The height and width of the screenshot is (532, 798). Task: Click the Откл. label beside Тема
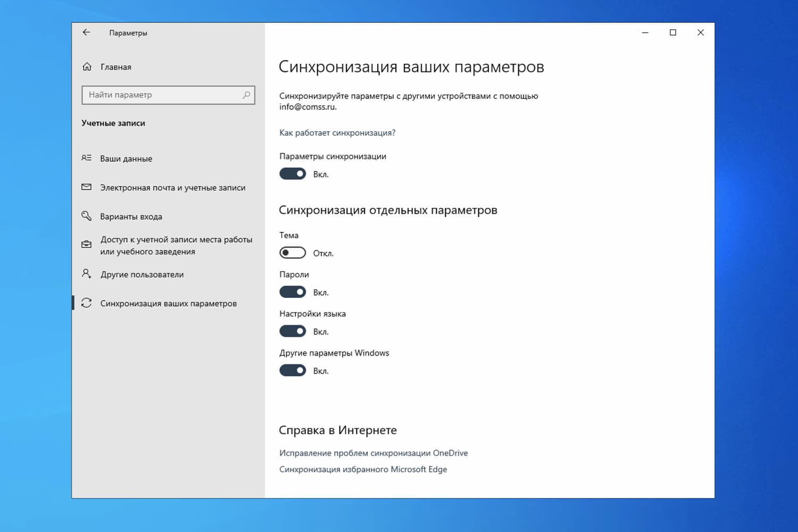[323, 253]
